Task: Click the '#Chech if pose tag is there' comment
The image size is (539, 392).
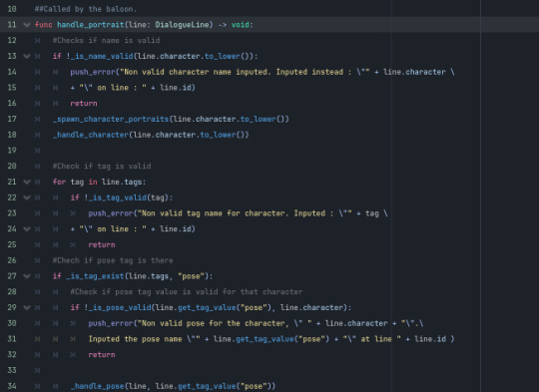Action: [113, 260]
